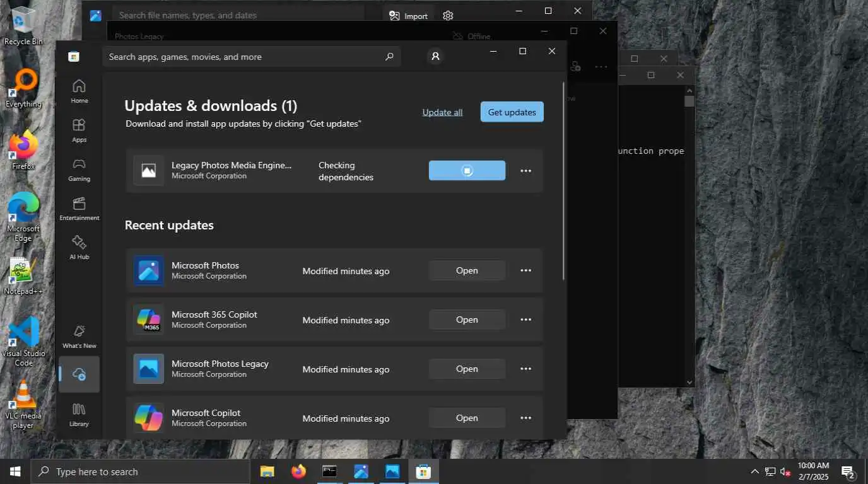Open Firefox from the taskbar
Screen dimensions: 868x484
[x=298, y=471]
